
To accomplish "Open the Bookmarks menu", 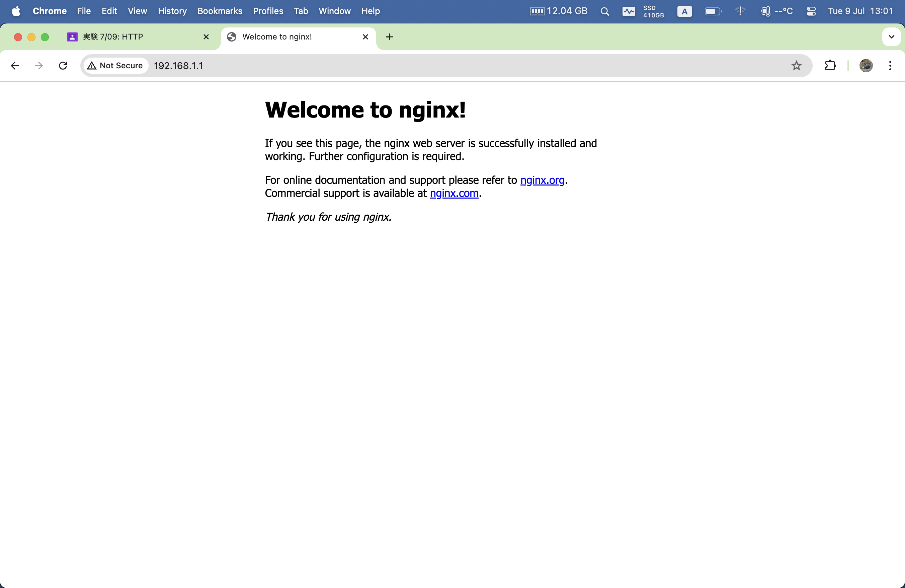I will 220,11.
